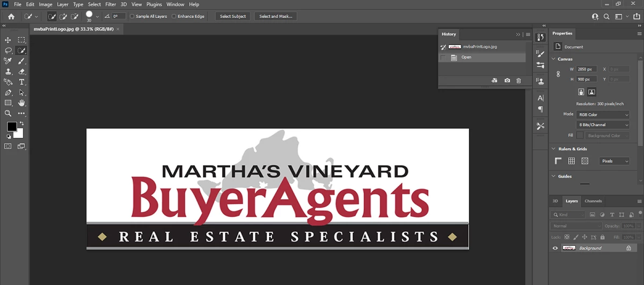The image size is (644, 285).
Task: Create new snapshot in History panel
Action: coord(507,81)
